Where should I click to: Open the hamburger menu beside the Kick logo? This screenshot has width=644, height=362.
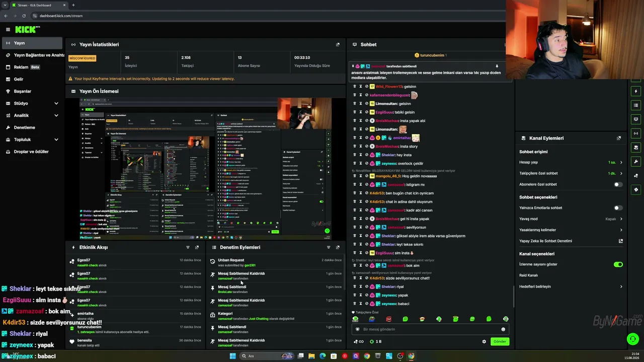click(x=8, y=30)
